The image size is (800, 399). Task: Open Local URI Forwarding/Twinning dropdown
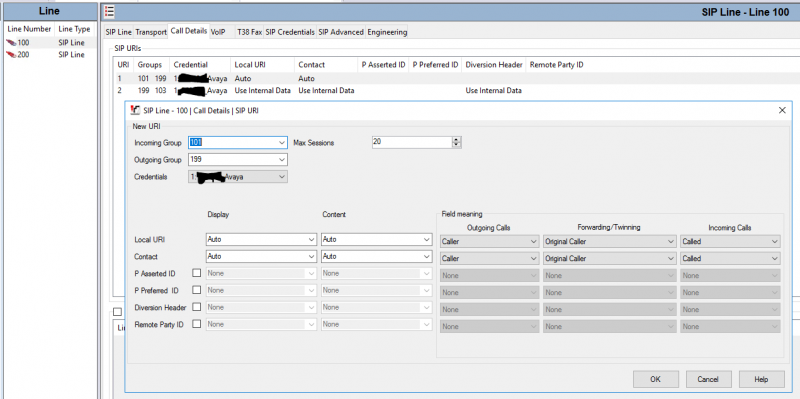pos(610,241)
